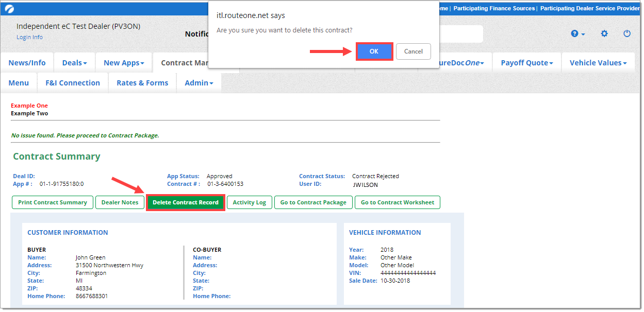Open the Menu tab
The width and height of the screenshot is (644, 312).
click(x=19, y=83)
